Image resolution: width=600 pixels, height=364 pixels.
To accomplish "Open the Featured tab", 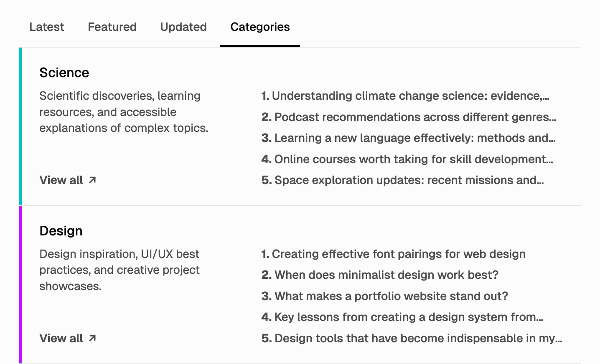I will 112,27.
